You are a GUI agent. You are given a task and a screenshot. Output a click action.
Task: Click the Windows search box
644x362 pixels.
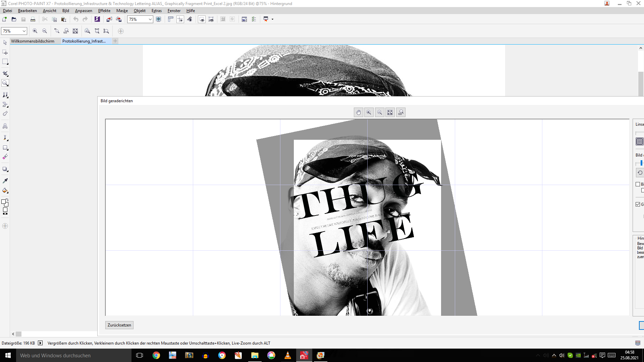point(74,355)
